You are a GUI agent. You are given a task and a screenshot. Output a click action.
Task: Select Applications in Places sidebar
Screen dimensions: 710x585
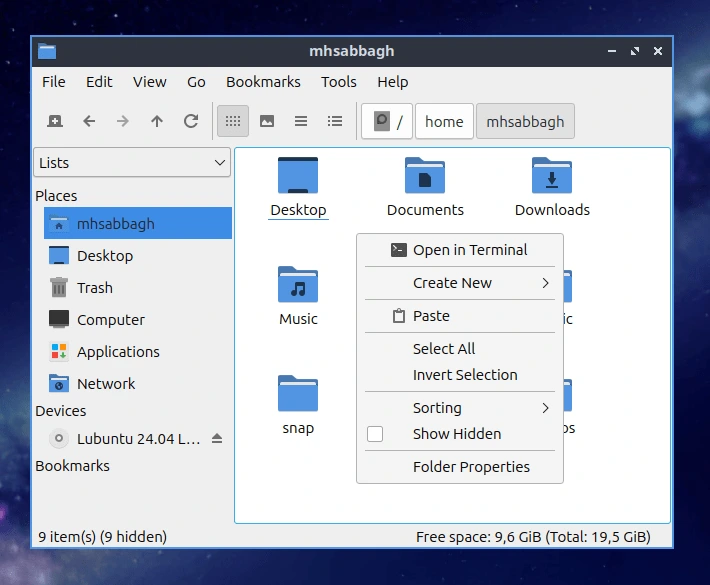pyautogui.click(x=138, y=352)
